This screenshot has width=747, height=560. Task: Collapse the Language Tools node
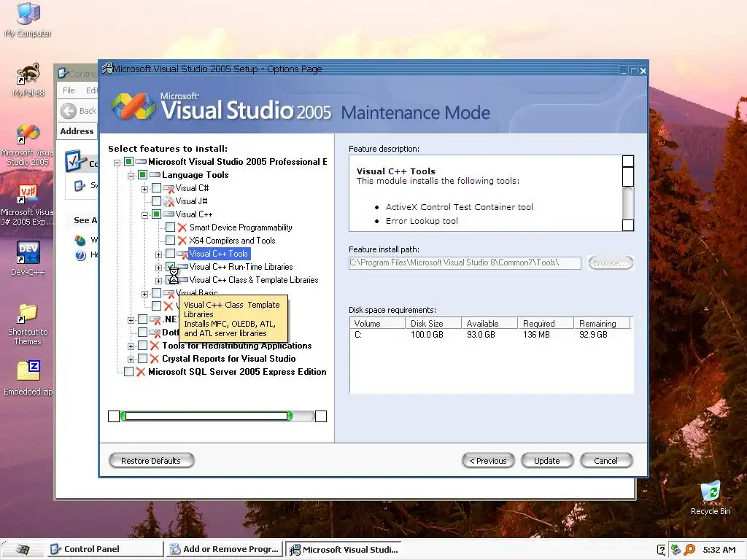(131, 176)
